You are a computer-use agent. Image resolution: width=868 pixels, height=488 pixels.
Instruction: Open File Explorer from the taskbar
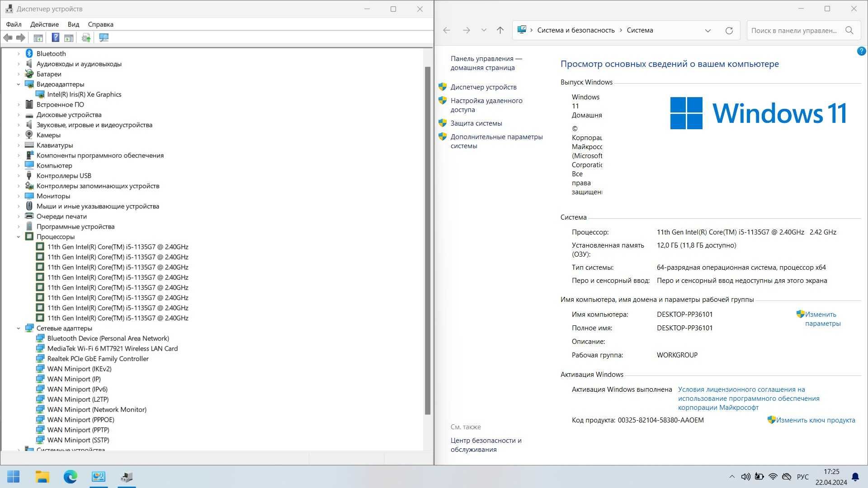click(42, 477)
